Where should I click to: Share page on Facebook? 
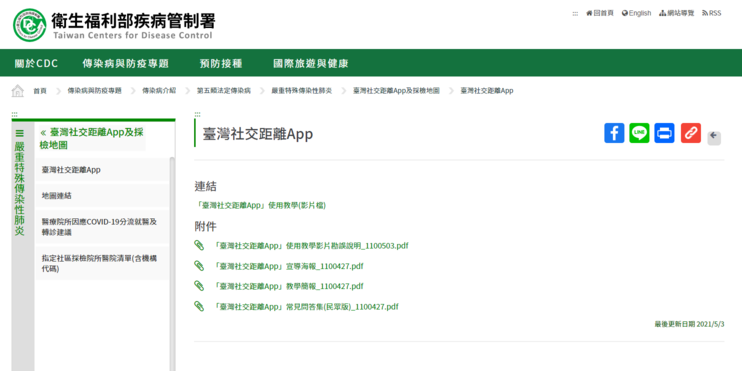(614, 133)
